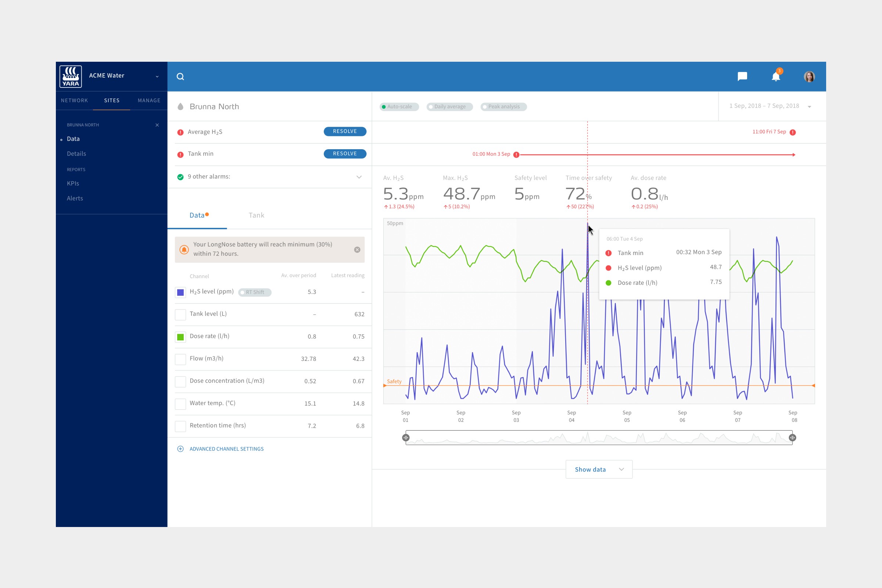Check the Flow (m3/h) channel checkbox
This screenshot has width=882, height=588.
point(180,359)
